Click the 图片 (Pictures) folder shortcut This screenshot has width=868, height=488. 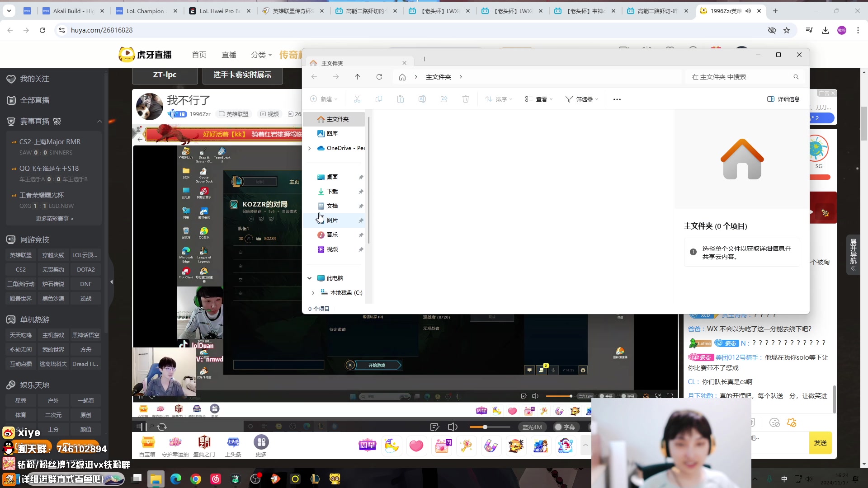pyautogui.click(x=332, y=220)
